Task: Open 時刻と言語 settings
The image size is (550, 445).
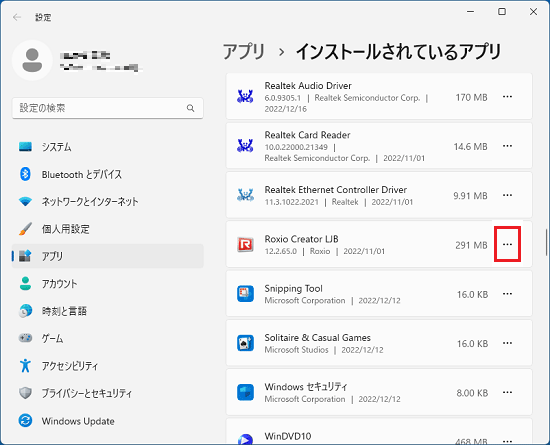Action: [x=108, y=311]
